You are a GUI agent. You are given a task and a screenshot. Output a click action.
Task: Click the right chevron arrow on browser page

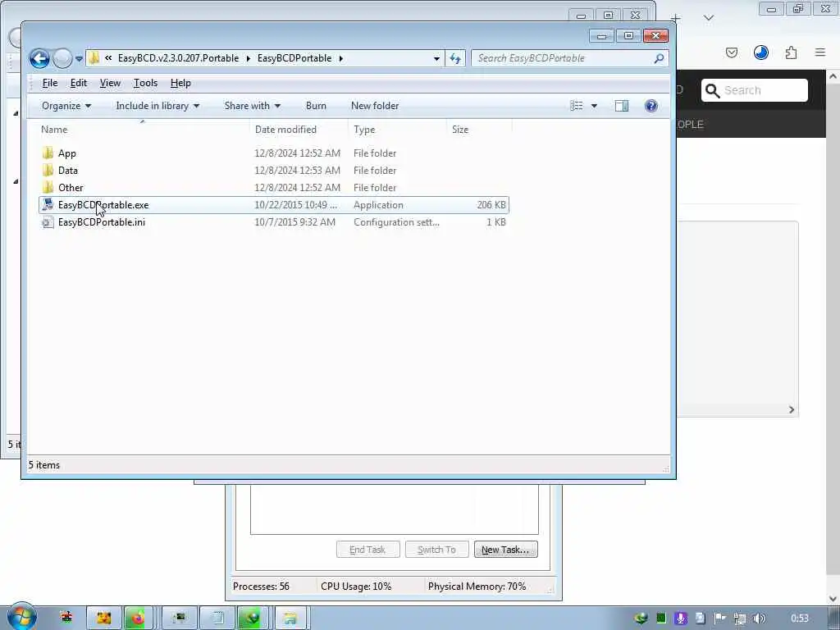coord(792,410)
